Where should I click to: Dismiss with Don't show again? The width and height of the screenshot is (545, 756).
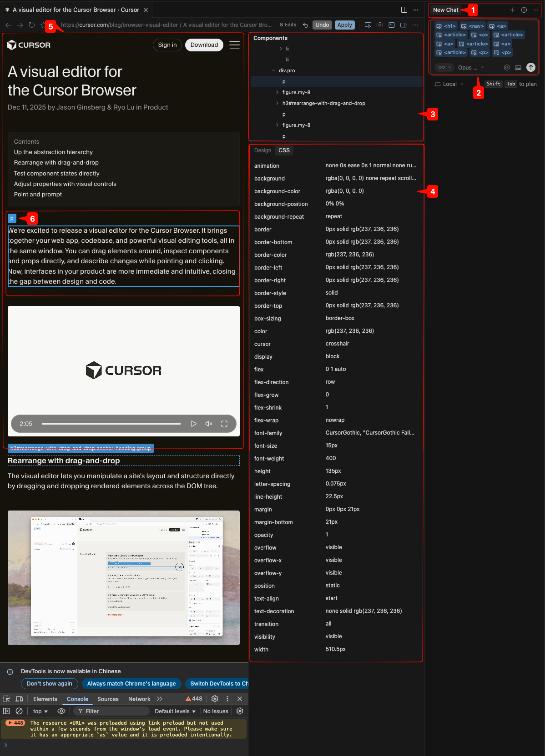49,683
